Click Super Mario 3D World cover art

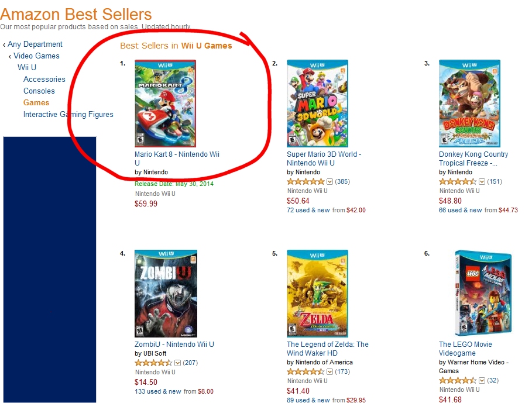pos(317,104)
